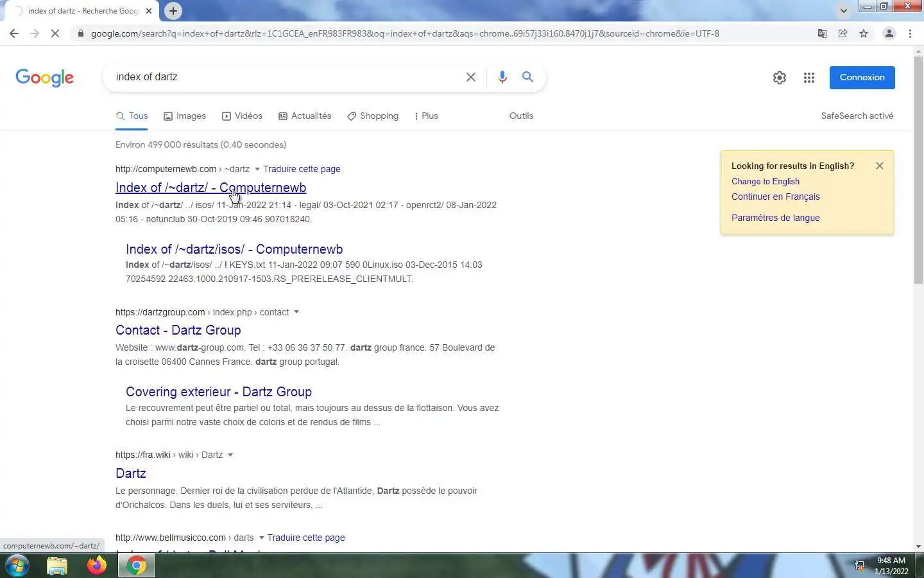Click Continuer en Français
This screenshot has width=924, height=578.
click(x=776, y=197)
